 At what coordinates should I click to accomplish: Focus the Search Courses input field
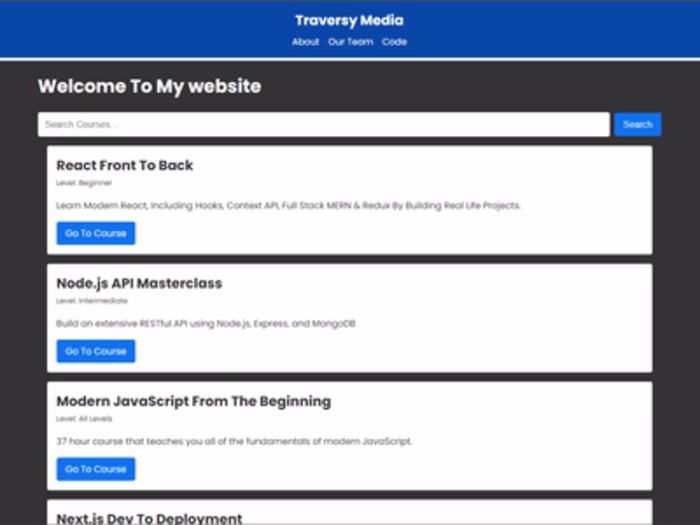click(324, 125)
